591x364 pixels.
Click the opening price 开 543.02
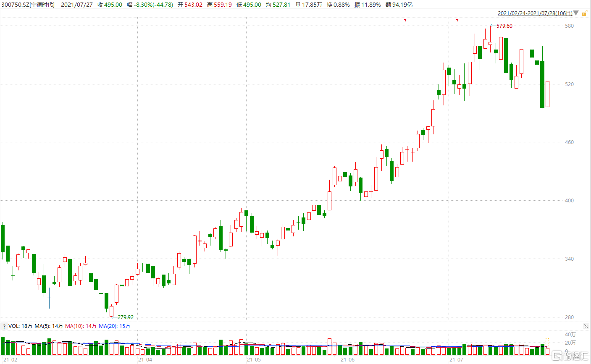(190, 5)
